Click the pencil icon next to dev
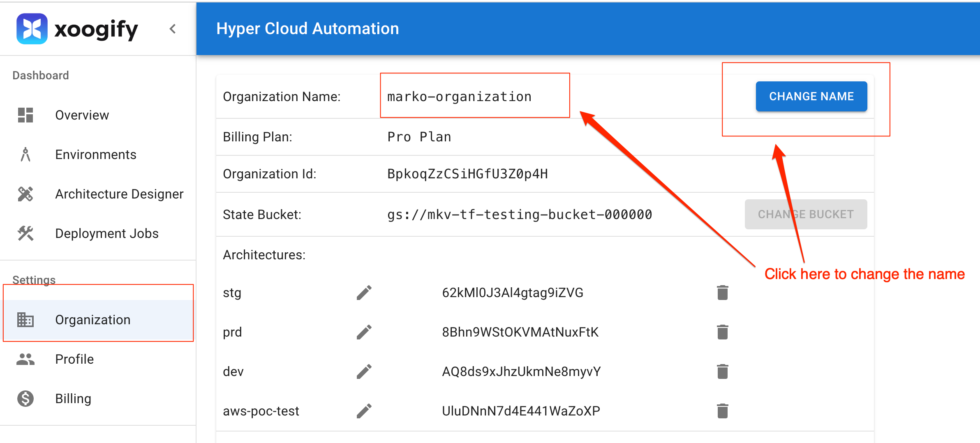This screenshot has height=443, width=980. [364, 371]
